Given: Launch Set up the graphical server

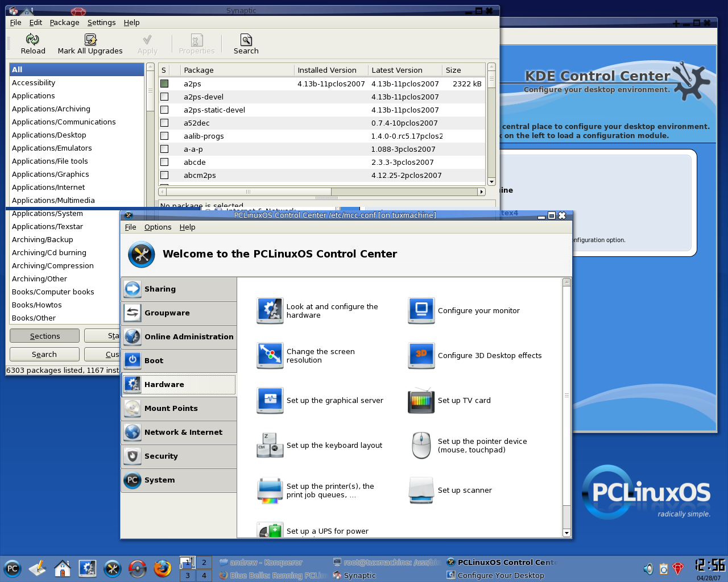Looking at the screenshot, I should tap(320, 401).
